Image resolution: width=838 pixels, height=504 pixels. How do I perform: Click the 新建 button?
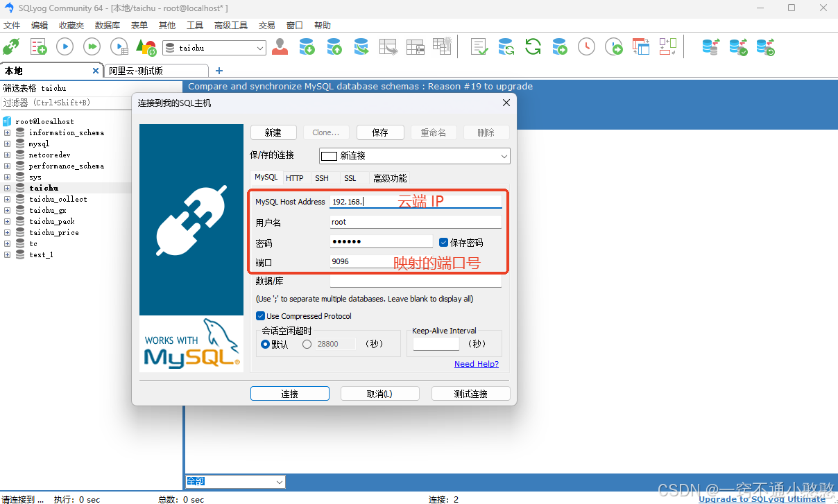point(273,132)
